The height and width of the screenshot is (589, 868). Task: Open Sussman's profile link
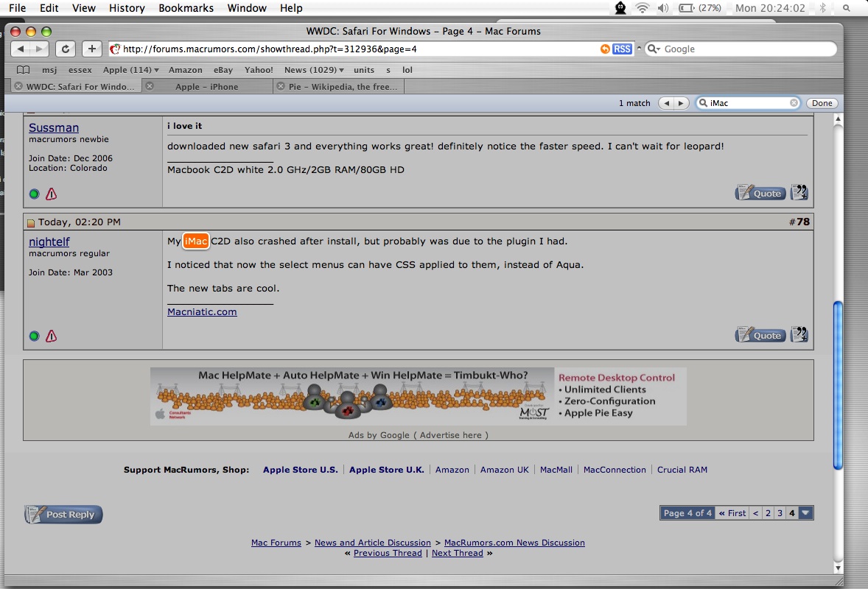point(54,128)
